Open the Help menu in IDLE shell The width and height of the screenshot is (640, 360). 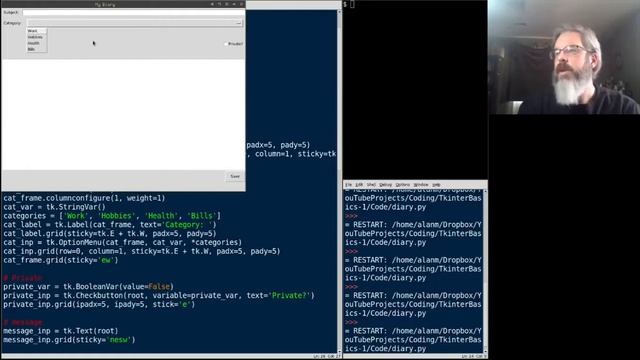436,185
